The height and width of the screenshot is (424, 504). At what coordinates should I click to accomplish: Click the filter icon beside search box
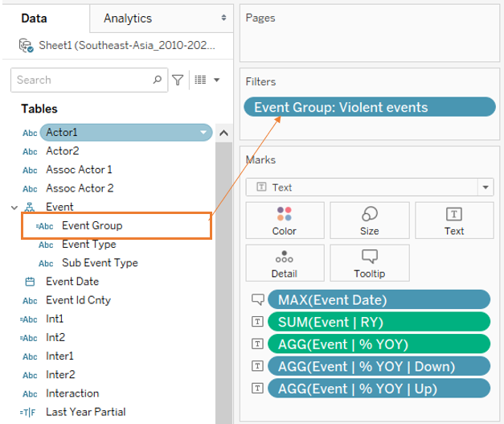point(178,80)
